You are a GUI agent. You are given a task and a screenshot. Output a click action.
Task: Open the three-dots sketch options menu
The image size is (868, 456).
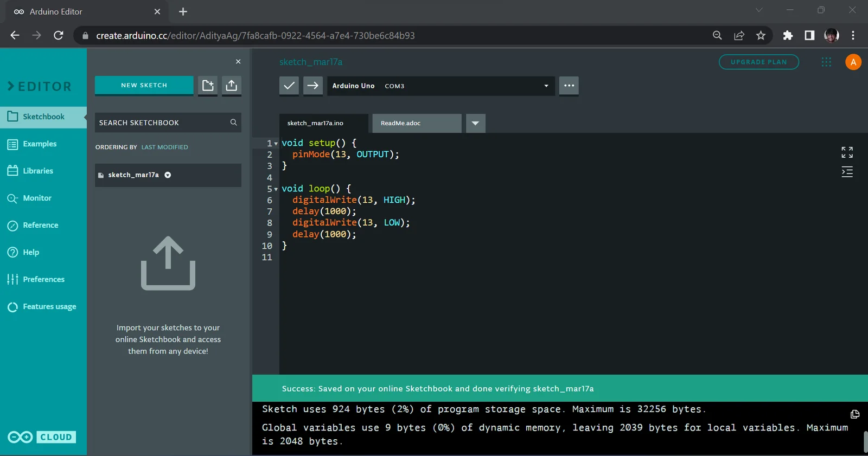[x=569, y=86]
